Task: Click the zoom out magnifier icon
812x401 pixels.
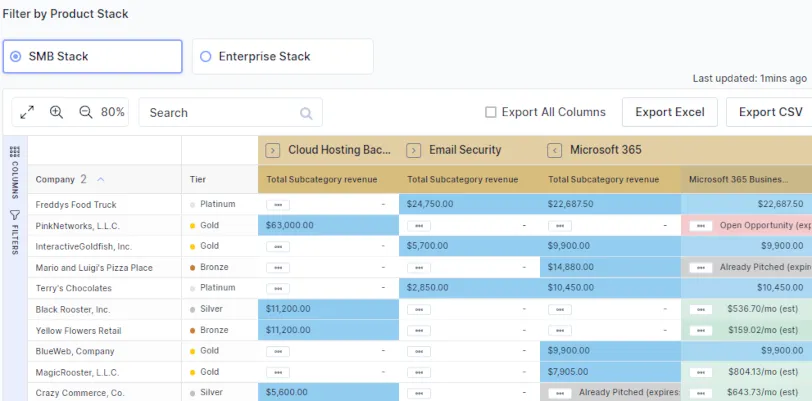Action: click(86, 112)
